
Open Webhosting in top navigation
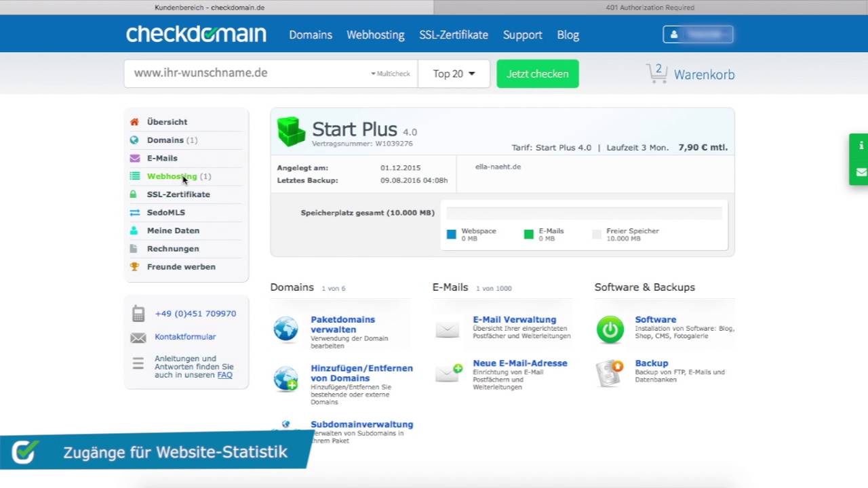375,35
